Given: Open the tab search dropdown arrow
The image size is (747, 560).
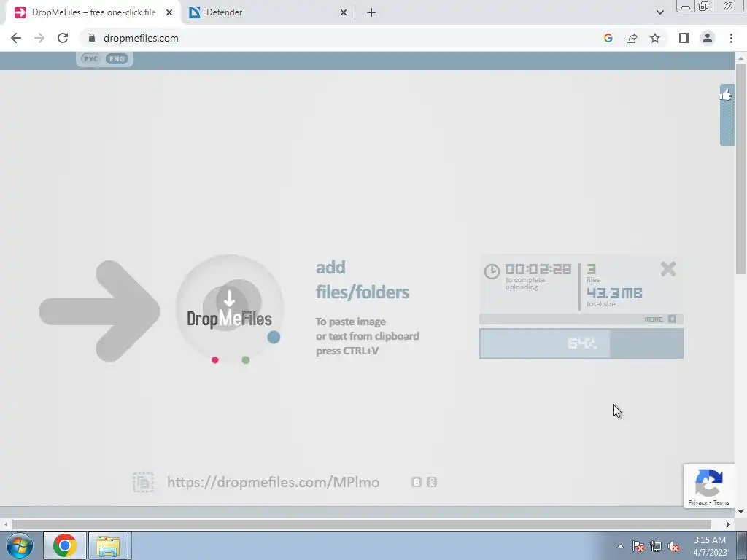Looking at the screenshot, I should coord(659,12).
